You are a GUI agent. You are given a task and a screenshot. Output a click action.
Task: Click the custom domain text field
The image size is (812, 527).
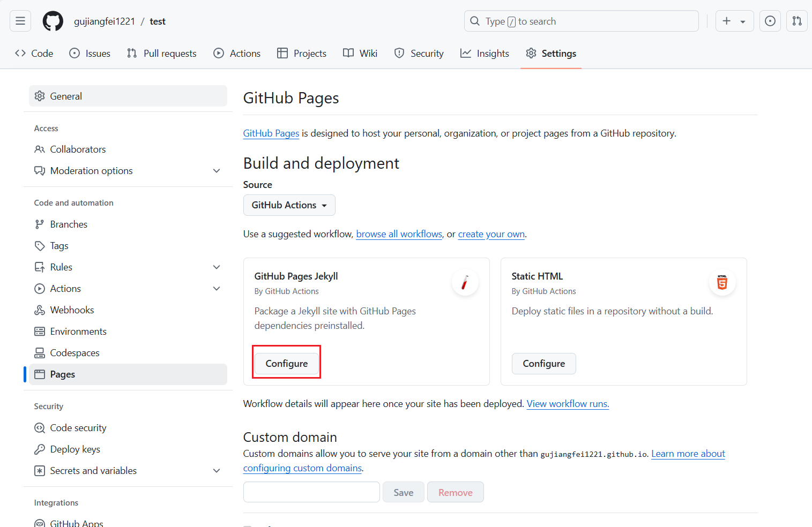pos(311,492)
